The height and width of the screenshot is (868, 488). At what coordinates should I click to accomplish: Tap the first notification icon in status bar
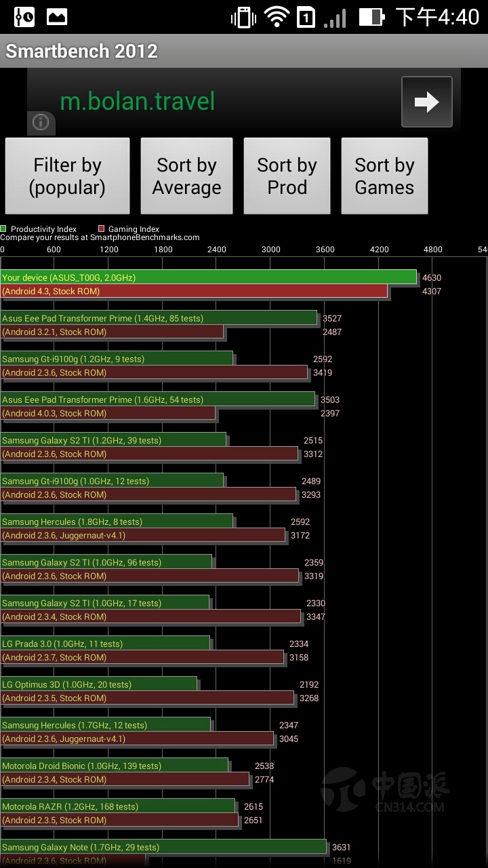pos(24,17)
